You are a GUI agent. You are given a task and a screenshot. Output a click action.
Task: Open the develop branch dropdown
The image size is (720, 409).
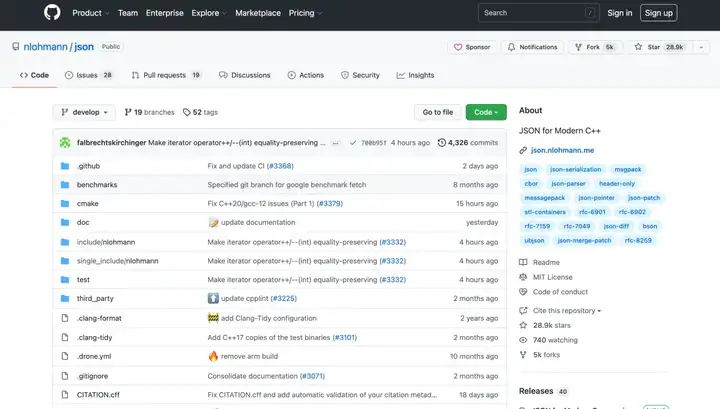pyautogui.click(x=84, y=112)
